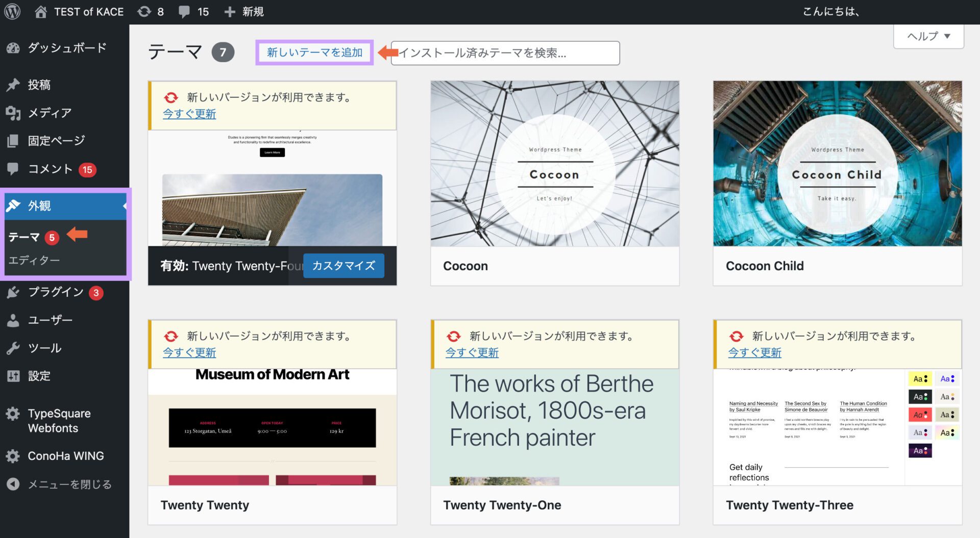
Task: Select the Twenty Twenty-One theme thumbnail
Action: (x=555, y=427)
